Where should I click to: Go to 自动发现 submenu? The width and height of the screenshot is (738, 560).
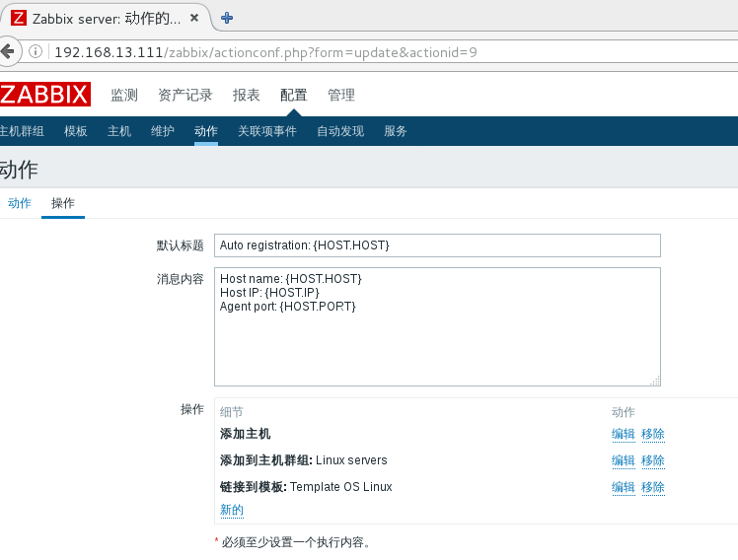[340, 131]
